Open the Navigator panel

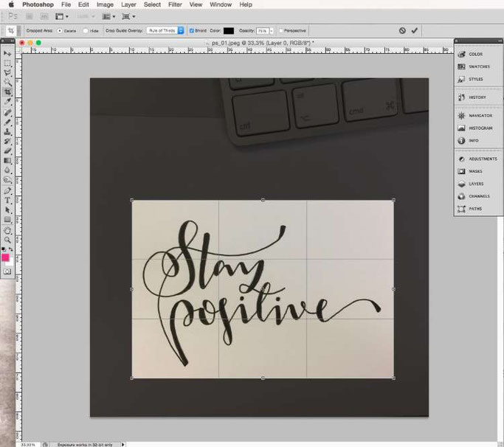475,116
